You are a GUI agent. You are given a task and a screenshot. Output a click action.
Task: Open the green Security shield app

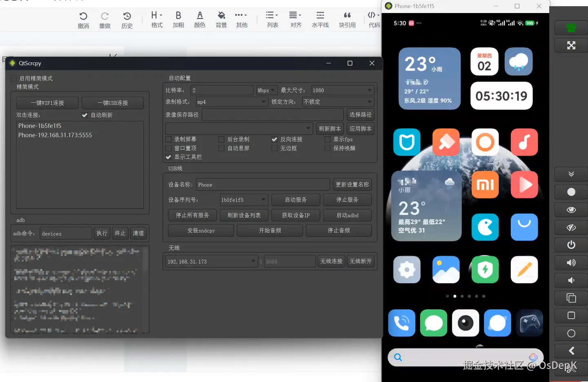[485, 270]
